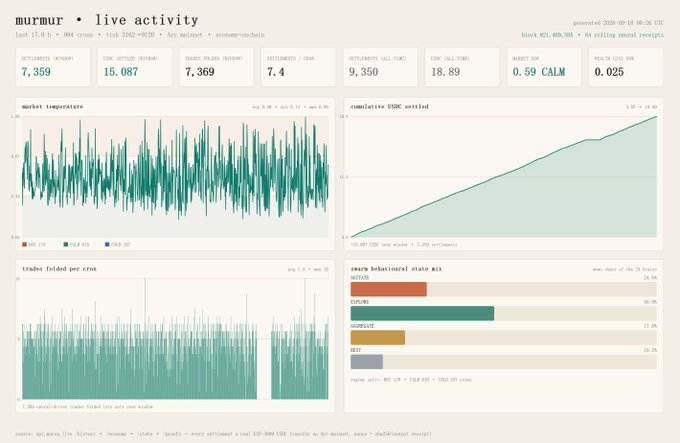Click the wealth gini card showing 0.025

[x=626, y=67]
